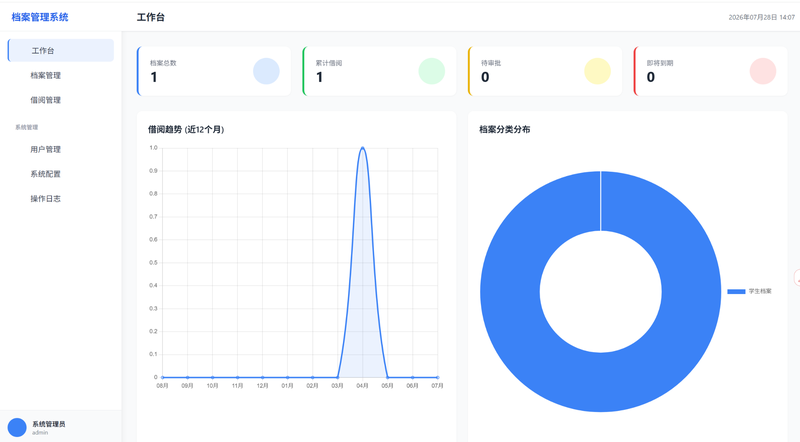Viewport: 800px width, 442px height.
Task: Click the 档案管理系统 logo title
Action: [40, 17]
